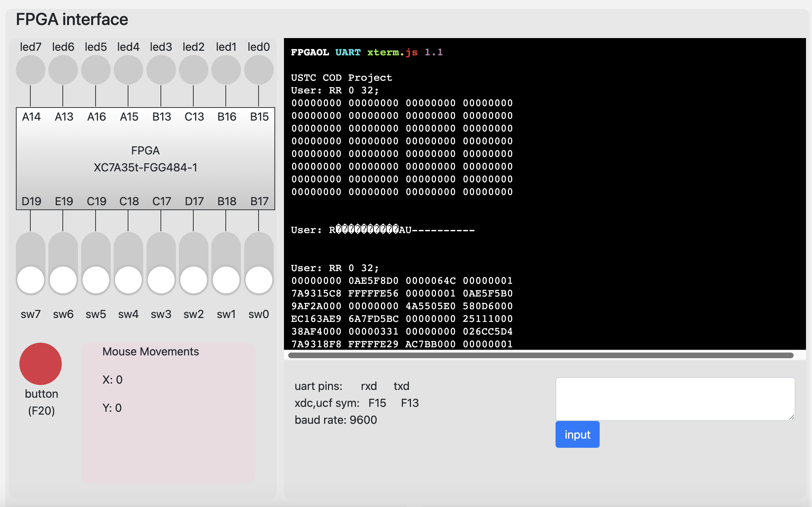812x507 pixels.
Task: Click the led1 indicator circle
Action: coord(226,70)
